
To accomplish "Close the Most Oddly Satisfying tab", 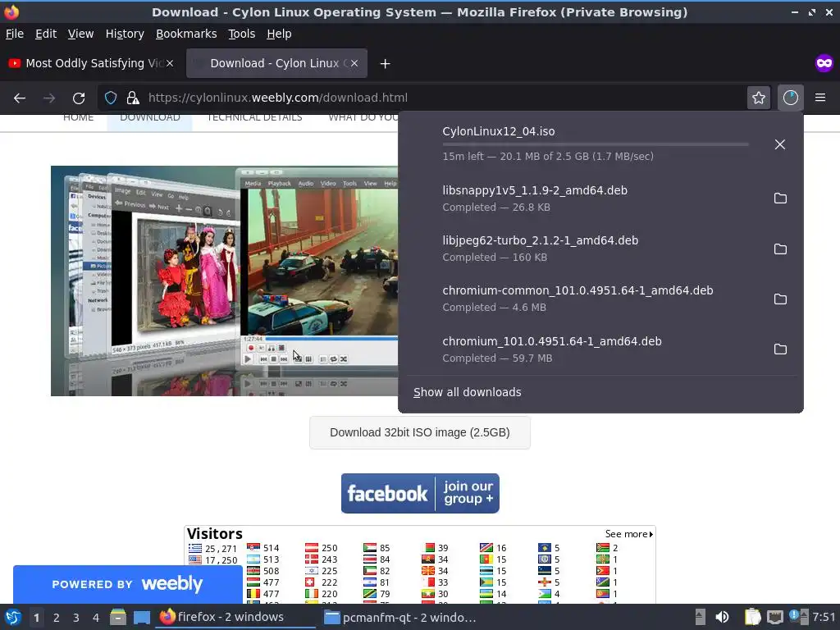I will coord(170,63).
